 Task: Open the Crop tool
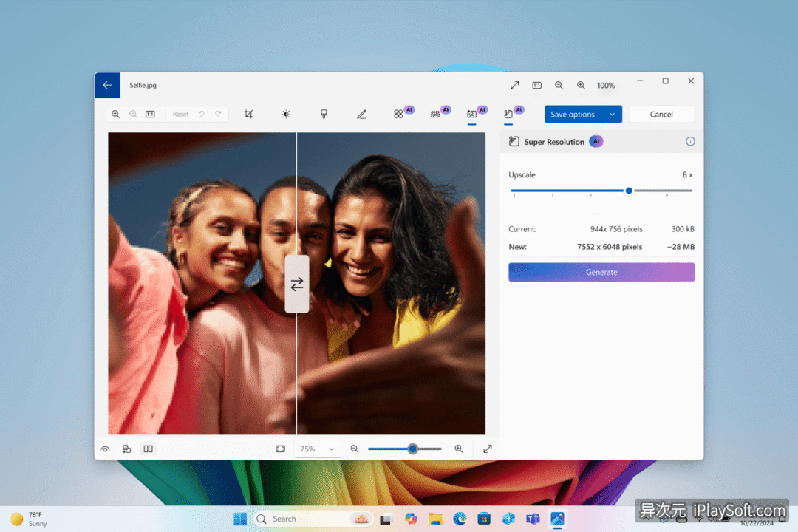click(x=248, y=114)
